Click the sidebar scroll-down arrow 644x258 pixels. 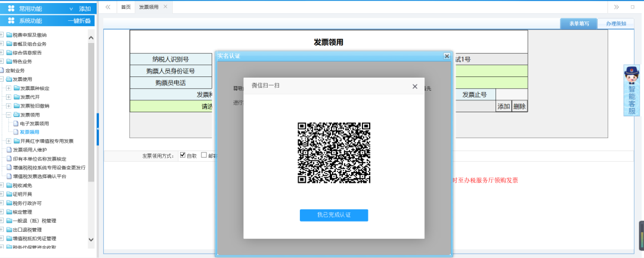[91, 239]
